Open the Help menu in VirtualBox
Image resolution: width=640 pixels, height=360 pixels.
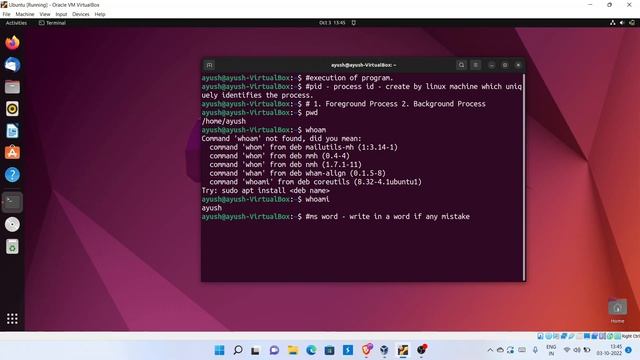click(100, 14)
